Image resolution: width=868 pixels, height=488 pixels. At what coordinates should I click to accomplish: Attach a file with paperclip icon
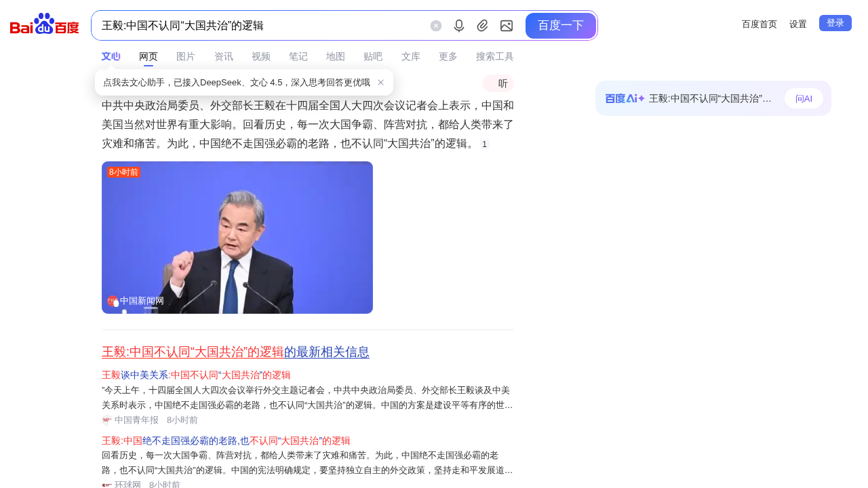(482, 26)
